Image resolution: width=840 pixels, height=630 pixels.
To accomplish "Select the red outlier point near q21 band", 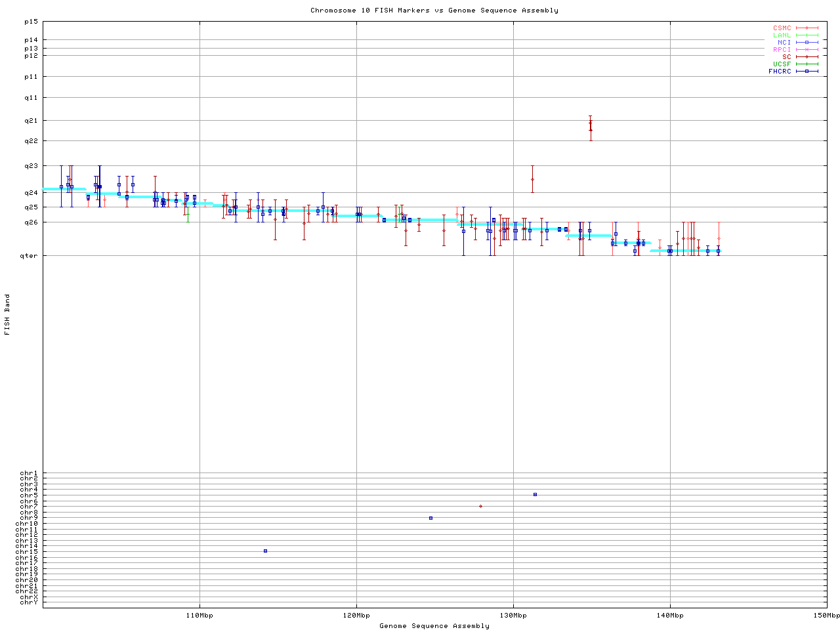I will 590,123.
